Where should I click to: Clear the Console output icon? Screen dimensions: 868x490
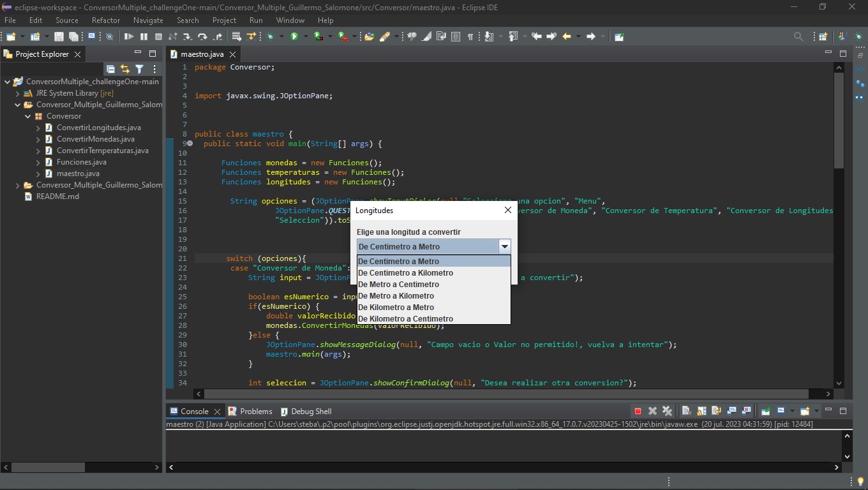point(685,411)
